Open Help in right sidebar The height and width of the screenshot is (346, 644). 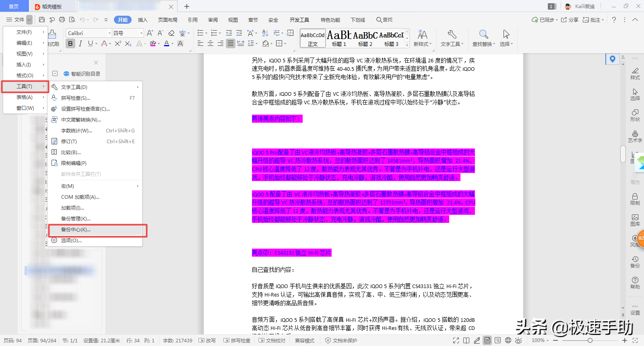pyautogui.click(x=635, y=282)
